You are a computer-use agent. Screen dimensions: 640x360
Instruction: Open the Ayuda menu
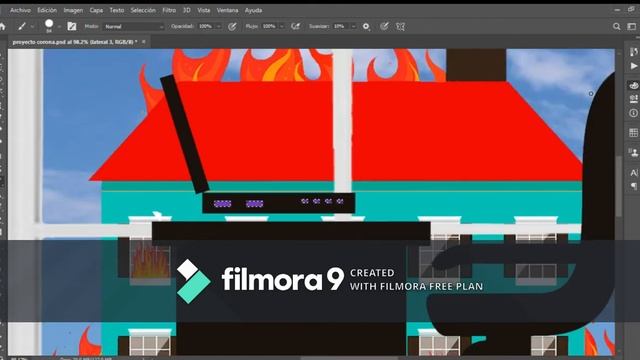click(253, 10)
